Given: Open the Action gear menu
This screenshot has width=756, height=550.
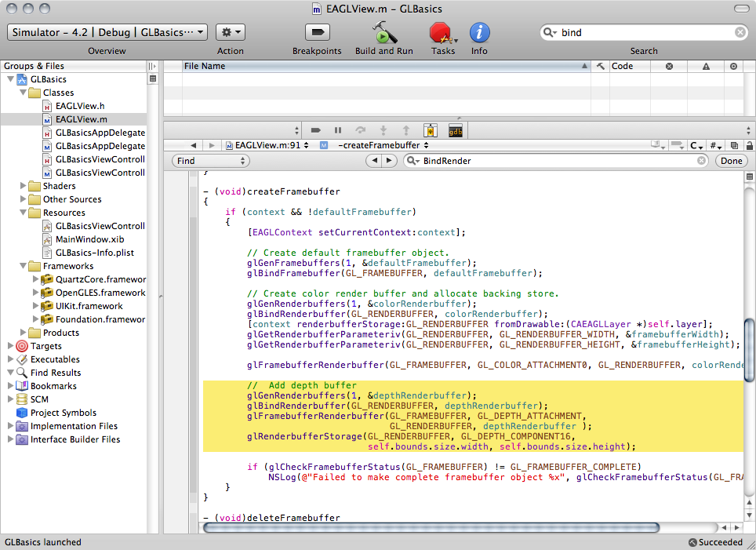Looking at the screenshot, I should click(231, 32).
